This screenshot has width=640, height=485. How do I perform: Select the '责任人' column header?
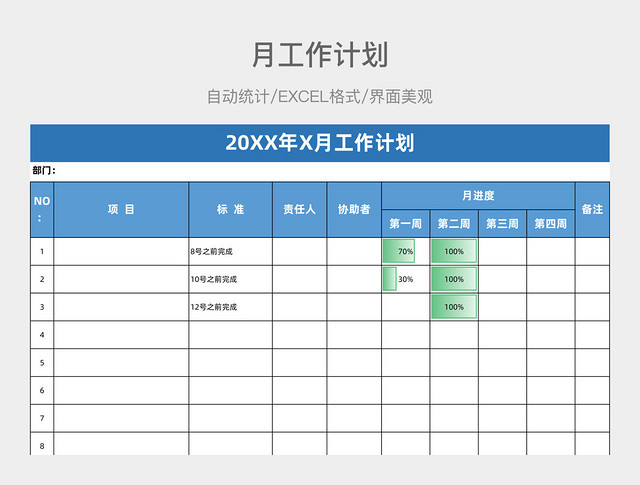300,209
